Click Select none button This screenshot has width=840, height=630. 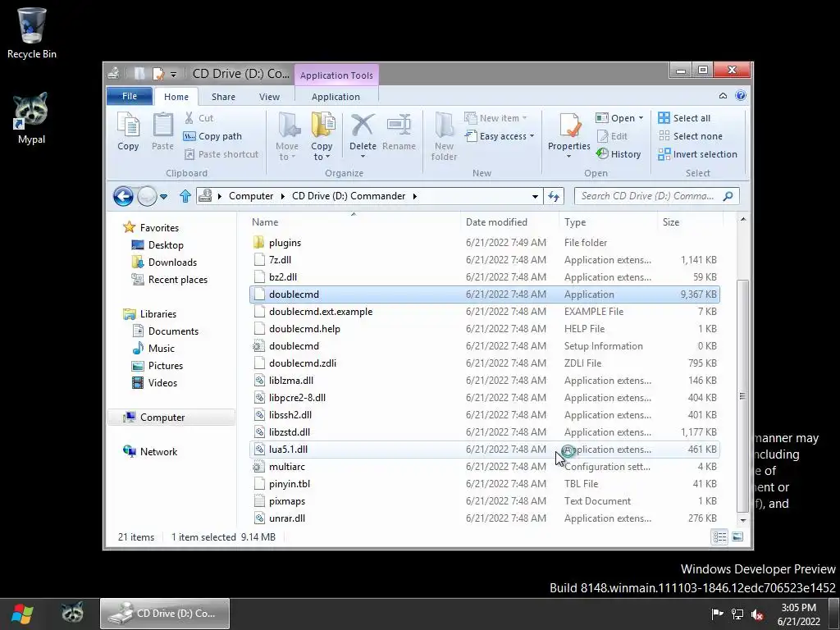tap(690, 136)
